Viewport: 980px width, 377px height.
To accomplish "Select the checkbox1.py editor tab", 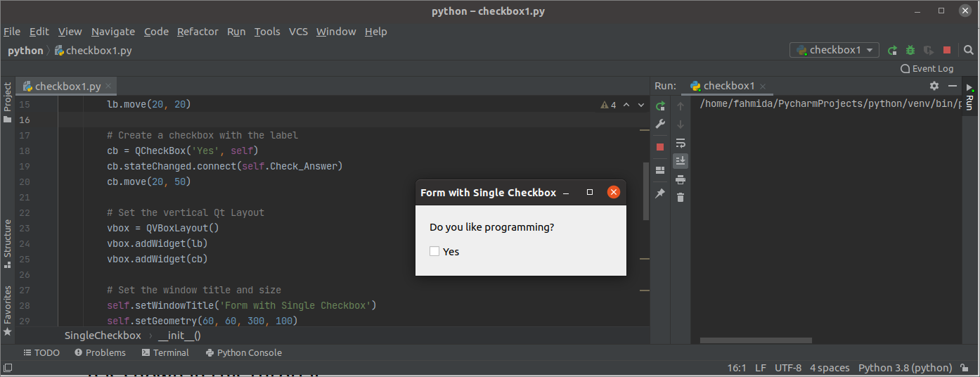I will [67, 87].
